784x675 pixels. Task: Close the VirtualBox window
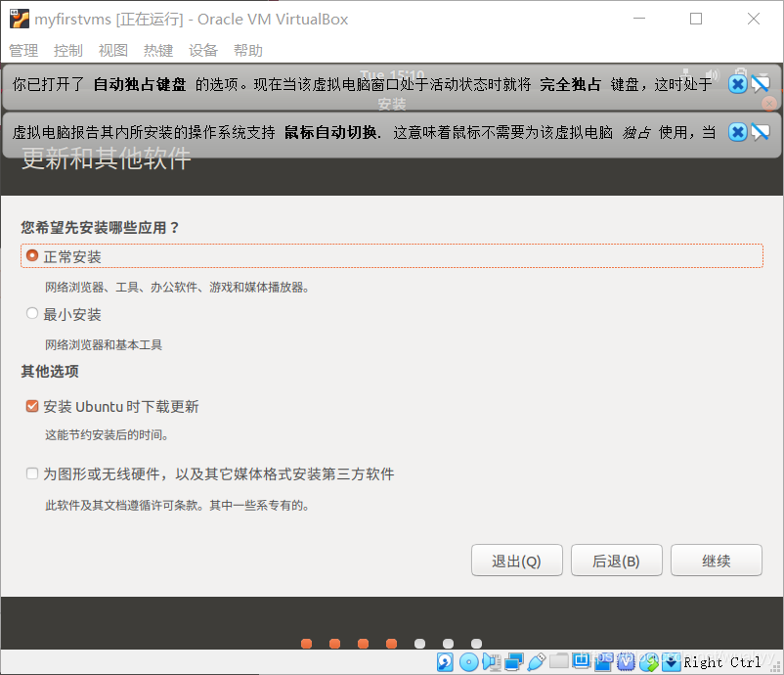754,19
